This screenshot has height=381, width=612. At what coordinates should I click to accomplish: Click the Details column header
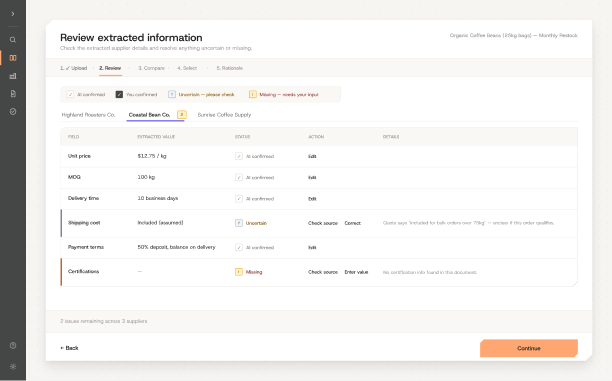(391, 137)
